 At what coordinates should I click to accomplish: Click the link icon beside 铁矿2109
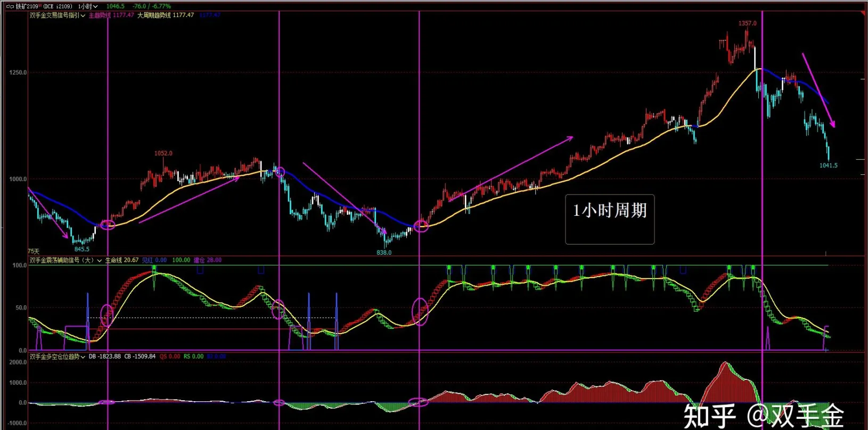pos(10,6)
